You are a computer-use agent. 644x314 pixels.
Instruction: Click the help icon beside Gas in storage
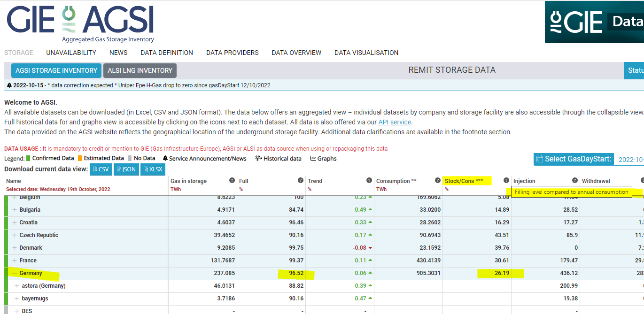(x=232, y=180)
